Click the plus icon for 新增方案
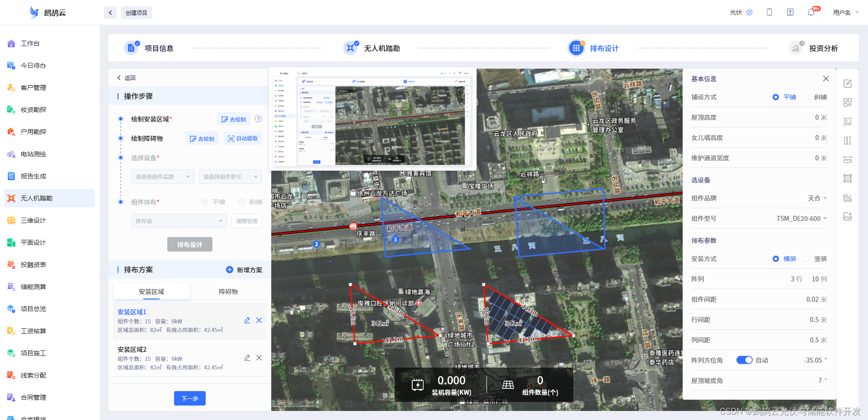Viewport: 868px width, 420px height. coord(230,270)
